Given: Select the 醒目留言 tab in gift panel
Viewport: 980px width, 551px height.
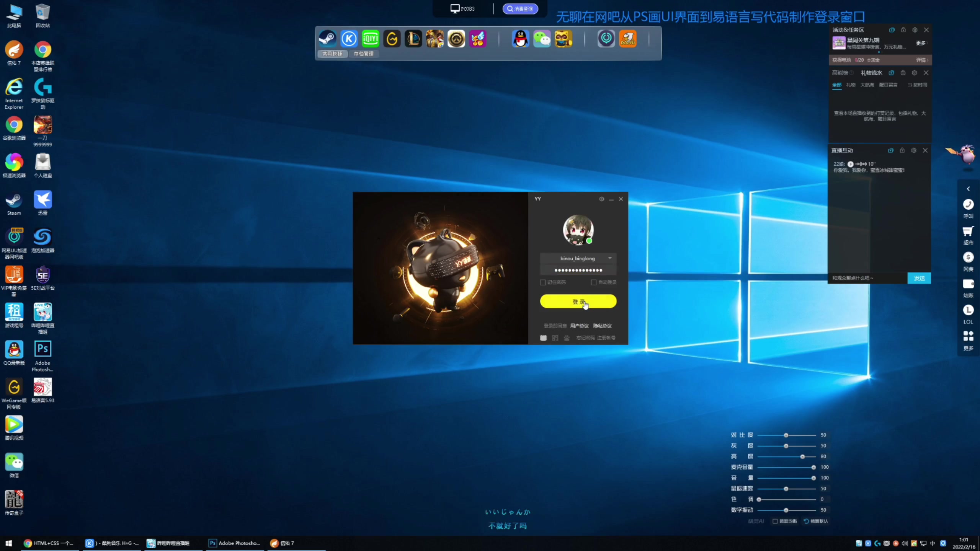Looking at the screenshot, I should coord(888,85).
